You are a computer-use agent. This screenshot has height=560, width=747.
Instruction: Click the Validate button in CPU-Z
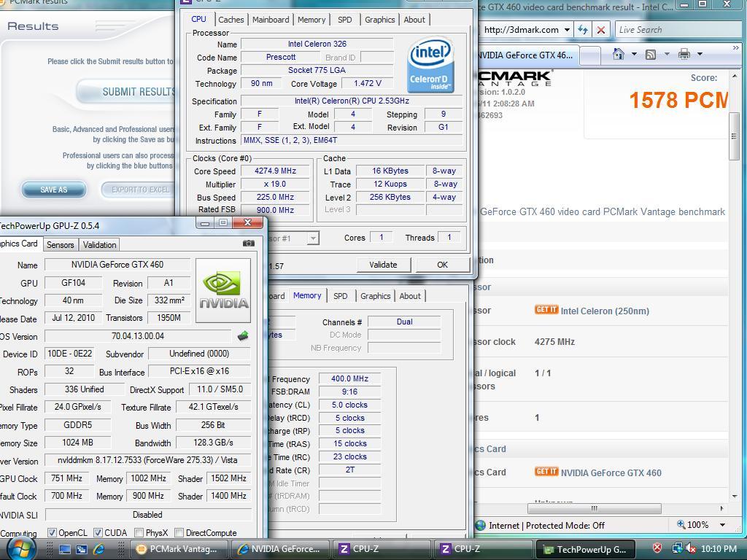point(384,265)
